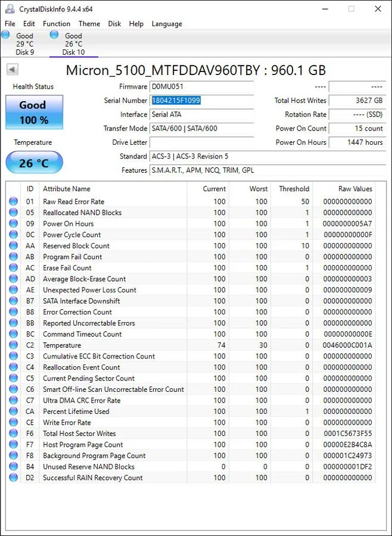Click status orb for Ultra DMA CRC Error Rate

[x=13, y=400]
